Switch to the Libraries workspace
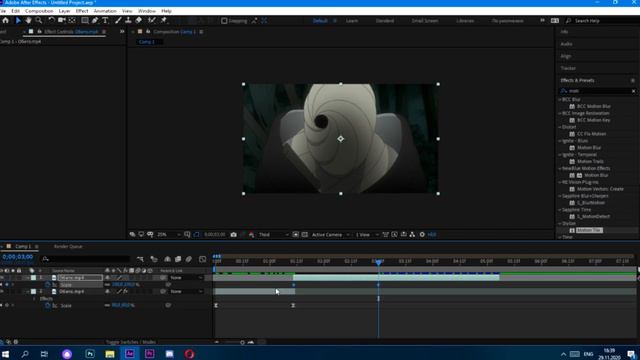The width and height of the screenshot is (640, 360). [465, 21]
